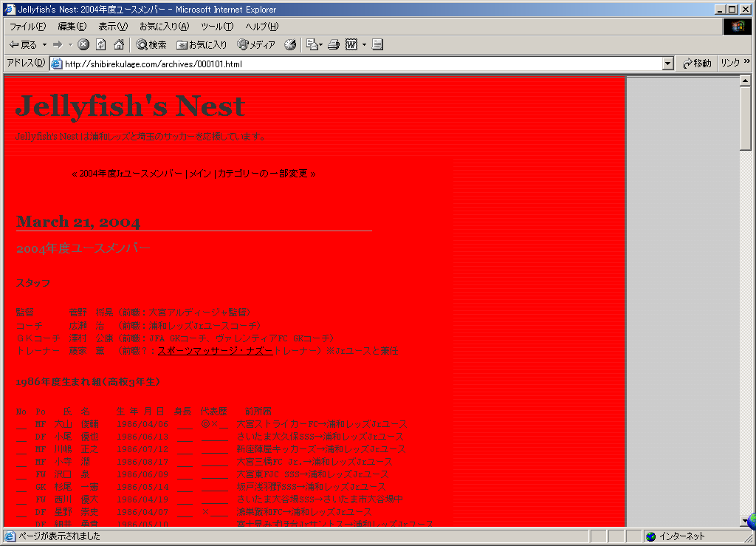Click the page icon in the address bar
Image resolution: width=756 pixels, height=546 pixels.
(57, 64)
